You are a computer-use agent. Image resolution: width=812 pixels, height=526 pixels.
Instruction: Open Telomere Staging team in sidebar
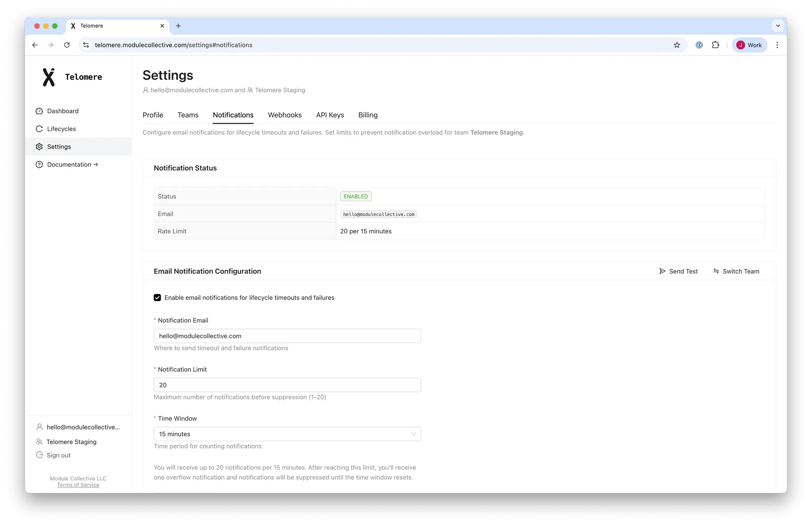(x=71, y=442)
